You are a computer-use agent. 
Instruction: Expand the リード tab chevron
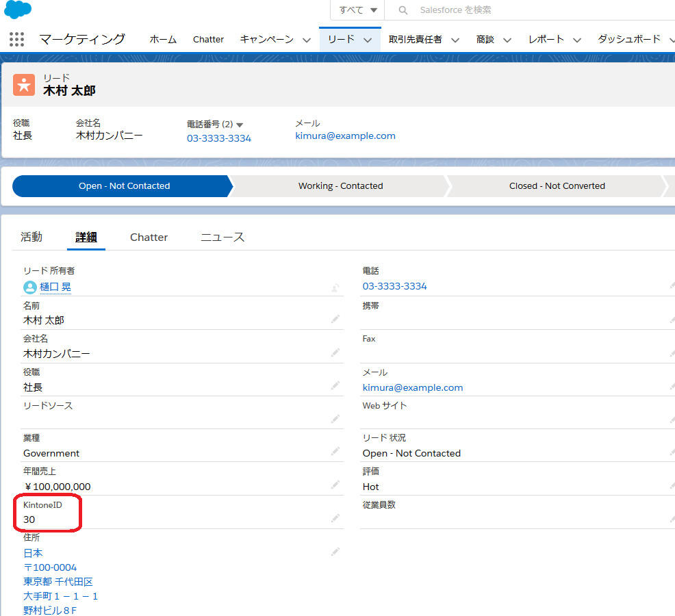tap(367, 40)
